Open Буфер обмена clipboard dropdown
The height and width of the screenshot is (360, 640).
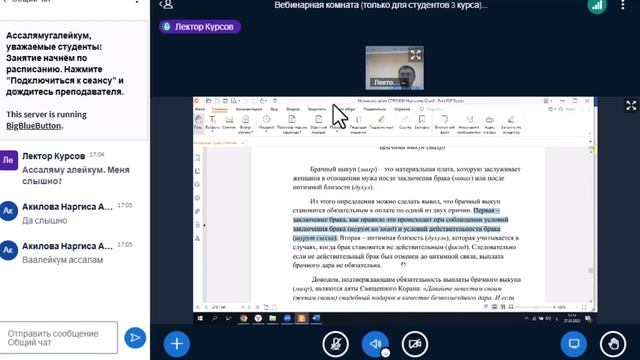click(245, 124)
